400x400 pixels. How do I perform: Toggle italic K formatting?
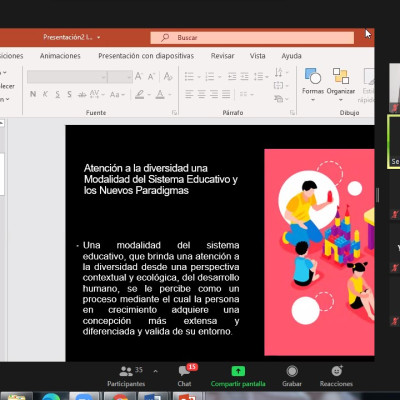click(45, 94)
